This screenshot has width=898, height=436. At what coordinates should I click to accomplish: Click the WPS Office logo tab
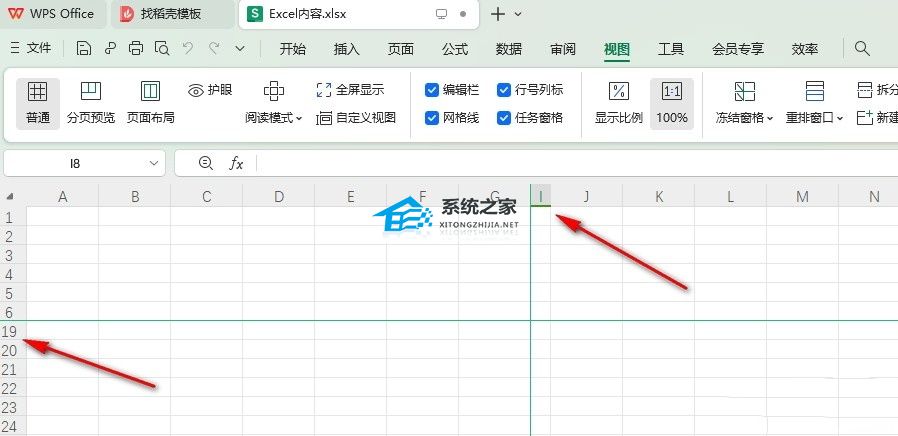tap(52, 14)
